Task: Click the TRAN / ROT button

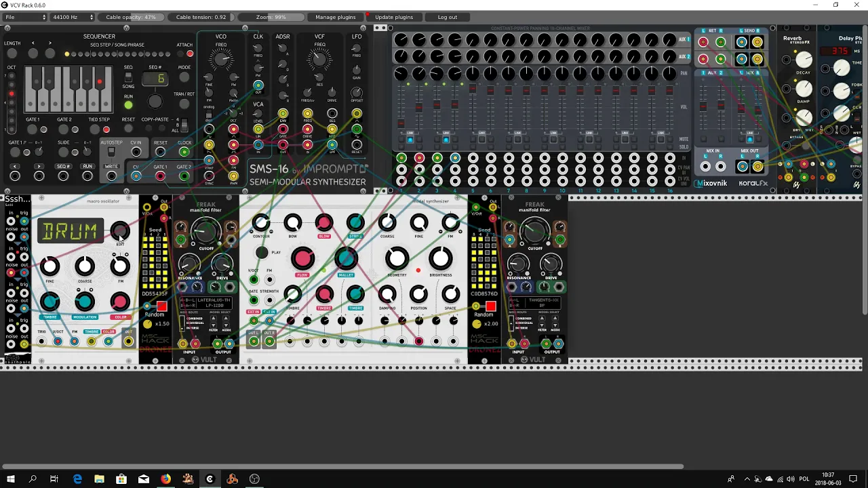Action: click(184, 104)
